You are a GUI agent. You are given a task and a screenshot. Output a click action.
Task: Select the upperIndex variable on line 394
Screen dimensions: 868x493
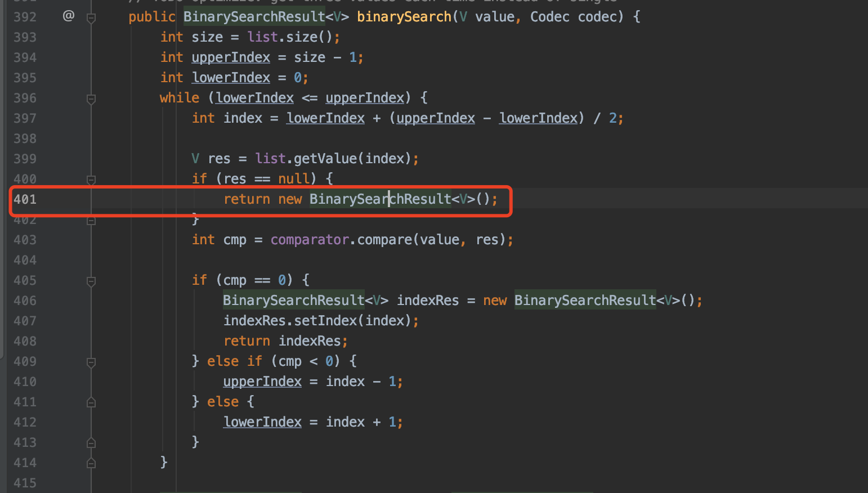pos(231,57)
